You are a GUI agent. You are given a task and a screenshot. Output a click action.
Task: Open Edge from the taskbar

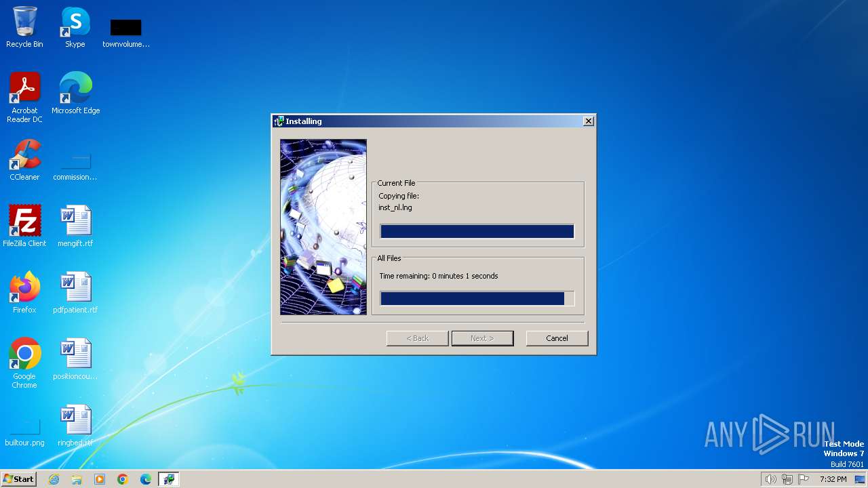point(146,479)
